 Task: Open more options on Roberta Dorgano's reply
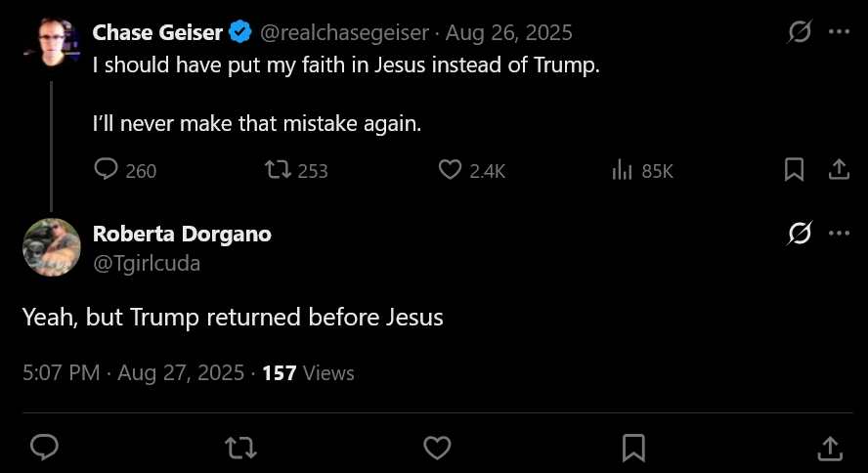tap(840, 233)
